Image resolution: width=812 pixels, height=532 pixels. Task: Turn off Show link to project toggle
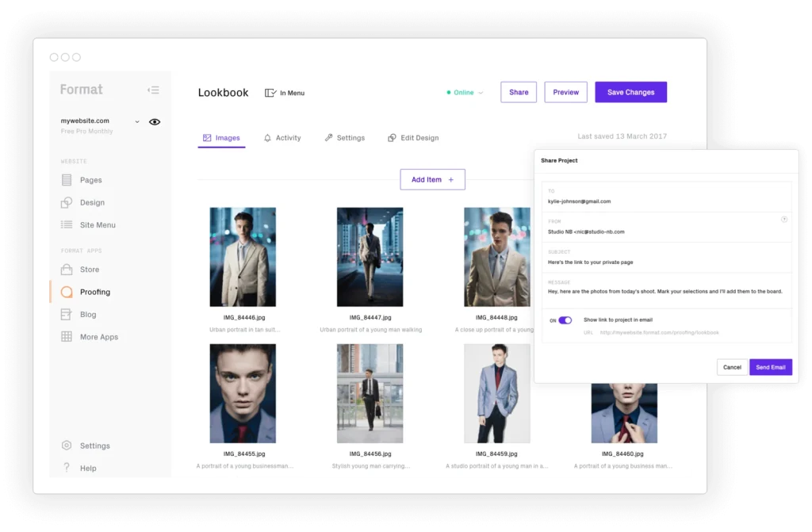(565, 320)
